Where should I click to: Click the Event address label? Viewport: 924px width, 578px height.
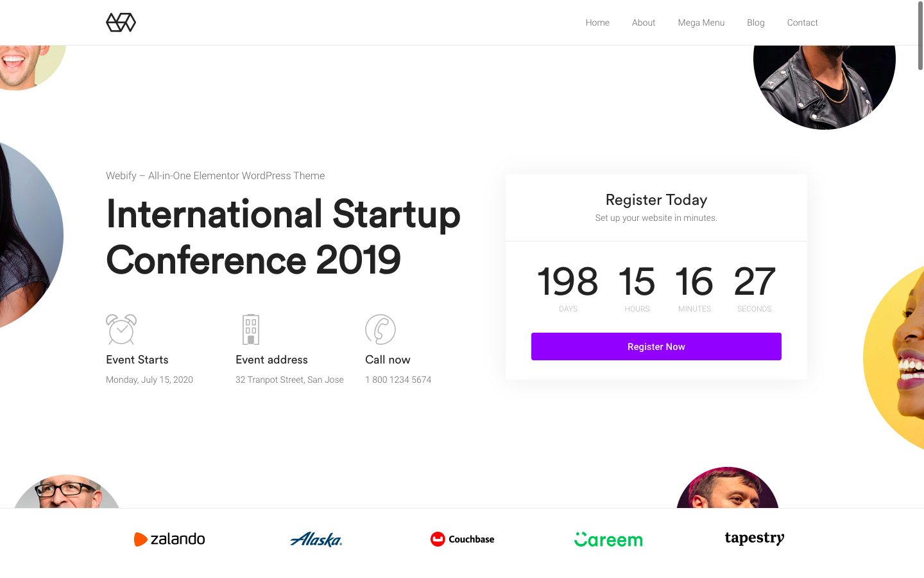pyautogui.click(x=271, y=360)
